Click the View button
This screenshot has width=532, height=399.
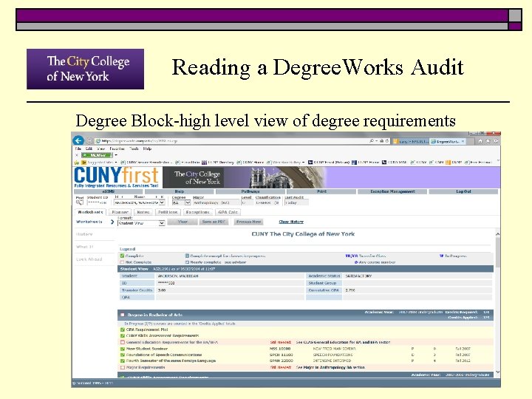[183, 222]
